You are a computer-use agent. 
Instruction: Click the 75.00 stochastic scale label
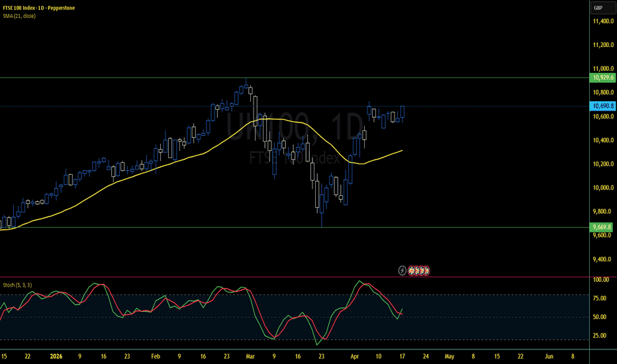pos(600,298)
